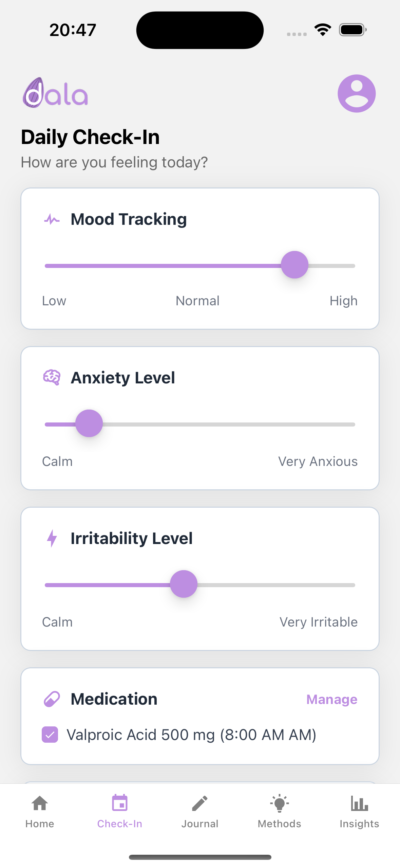
Task: Click the Mood Tracking slider handle
Action: [x=294, y=265]
